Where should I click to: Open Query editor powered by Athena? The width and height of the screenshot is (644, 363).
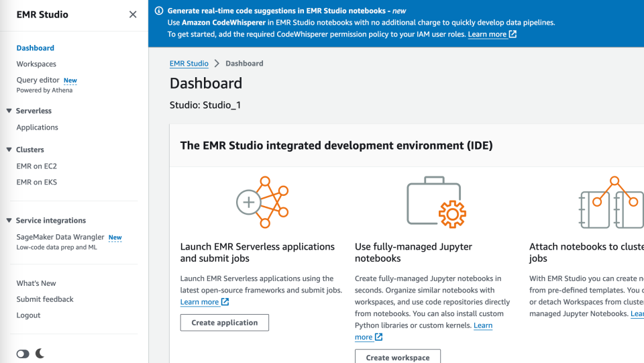[x=38, y=80]
